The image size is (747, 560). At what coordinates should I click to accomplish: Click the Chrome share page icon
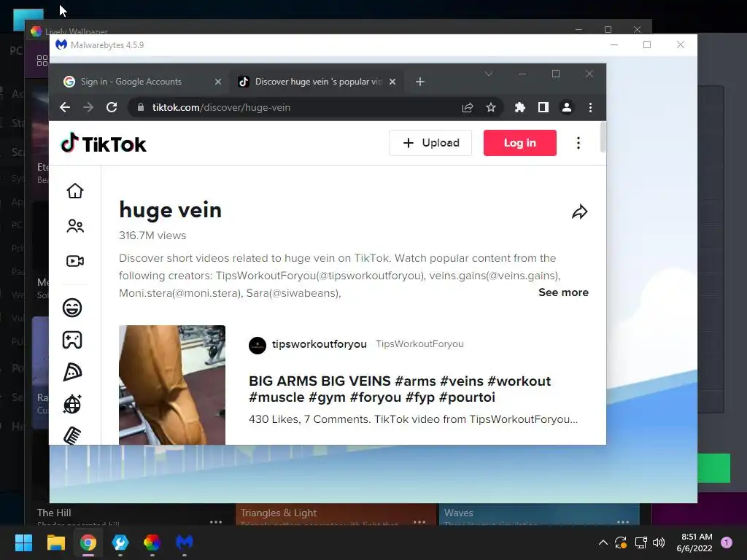[468, 108]
